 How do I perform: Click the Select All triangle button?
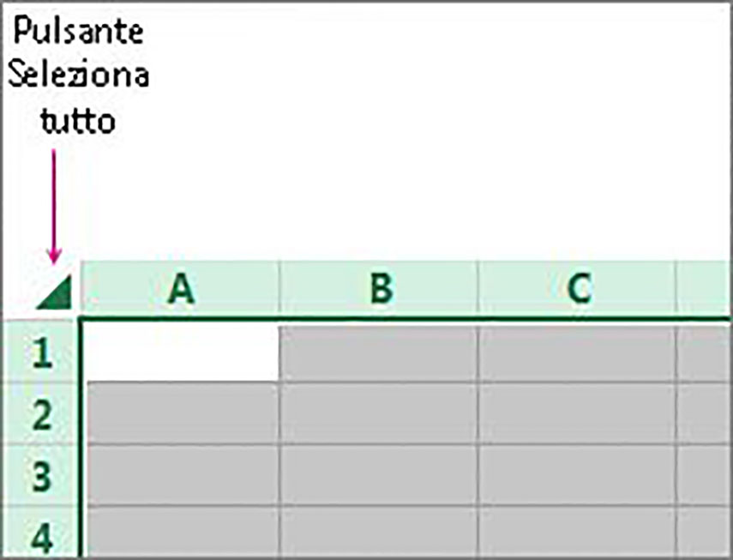pos(55,293)
